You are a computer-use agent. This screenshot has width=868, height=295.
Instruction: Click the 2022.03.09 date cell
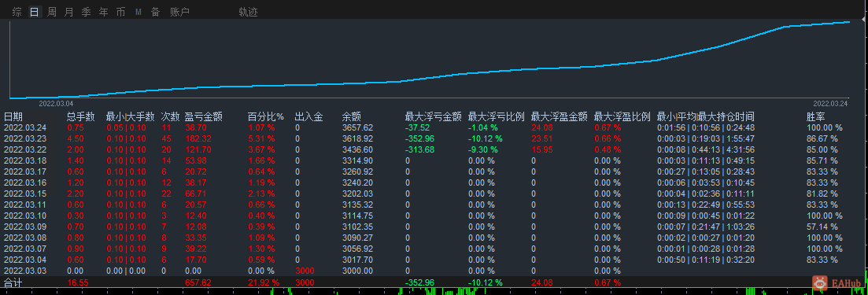[x=25, y=227]
